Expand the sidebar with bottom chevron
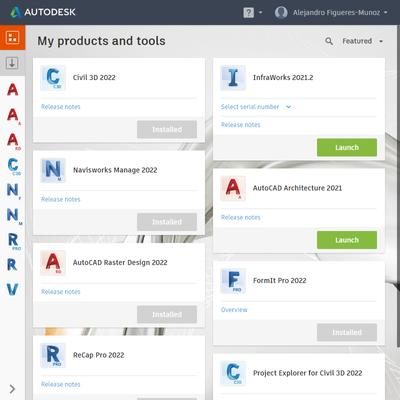 pos(12,389)
